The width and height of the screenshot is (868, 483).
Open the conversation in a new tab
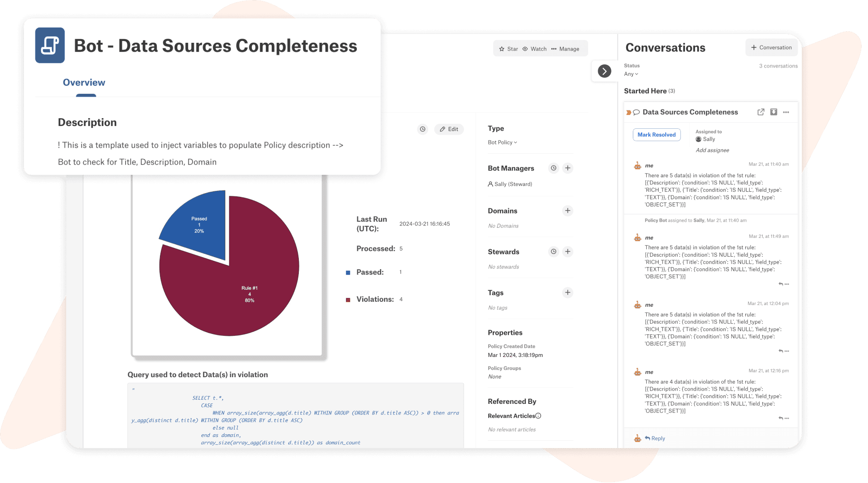pos(760,112)
